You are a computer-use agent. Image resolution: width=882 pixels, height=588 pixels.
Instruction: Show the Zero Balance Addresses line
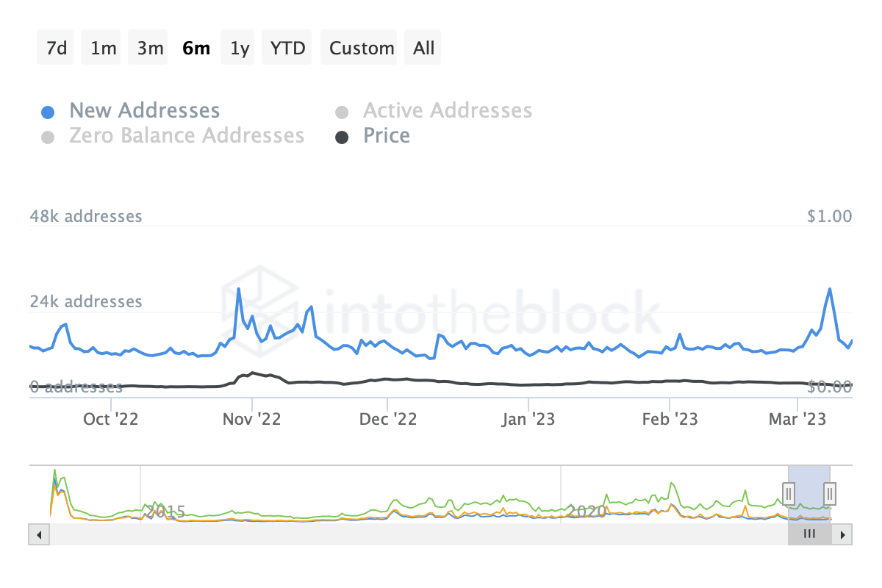click(187, 135)
